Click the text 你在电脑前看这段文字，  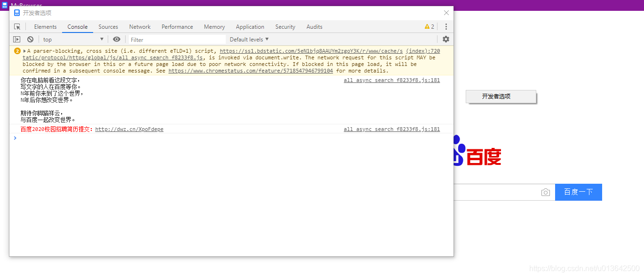coord(51,80)
